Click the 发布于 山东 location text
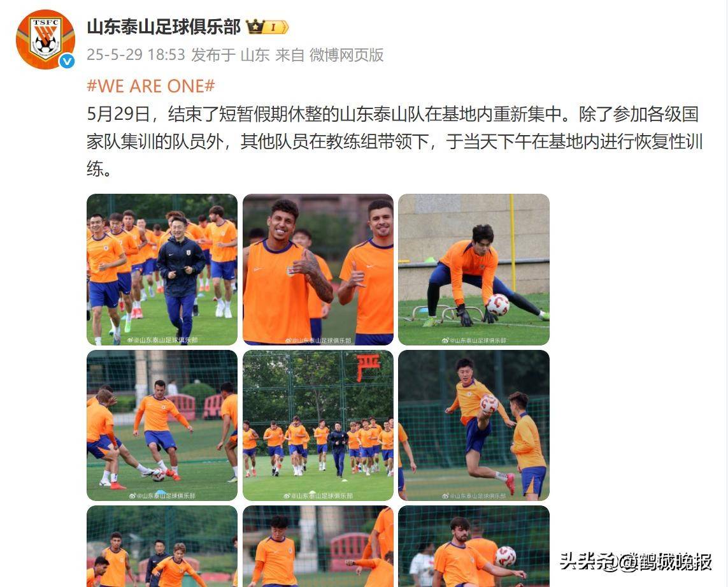Image resolution: width=728 pixels, height=587 pixels. click(231, 55)
